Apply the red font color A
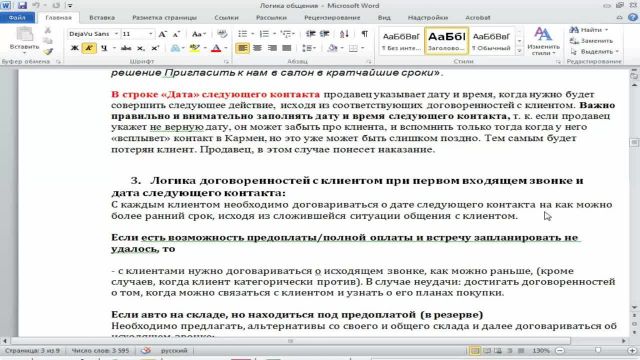 click(x=216, y=48)
